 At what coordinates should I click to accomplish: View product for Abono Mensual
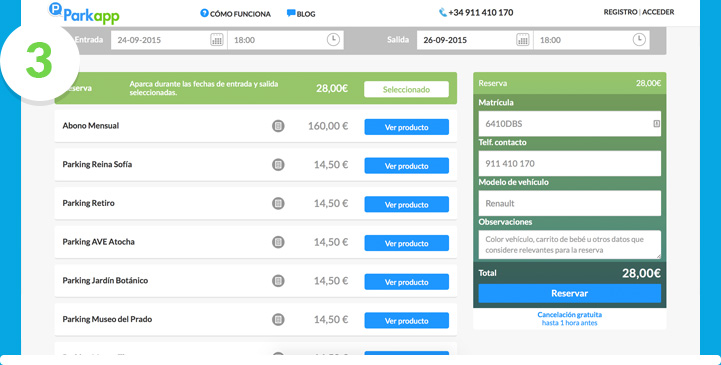(406, 127)
